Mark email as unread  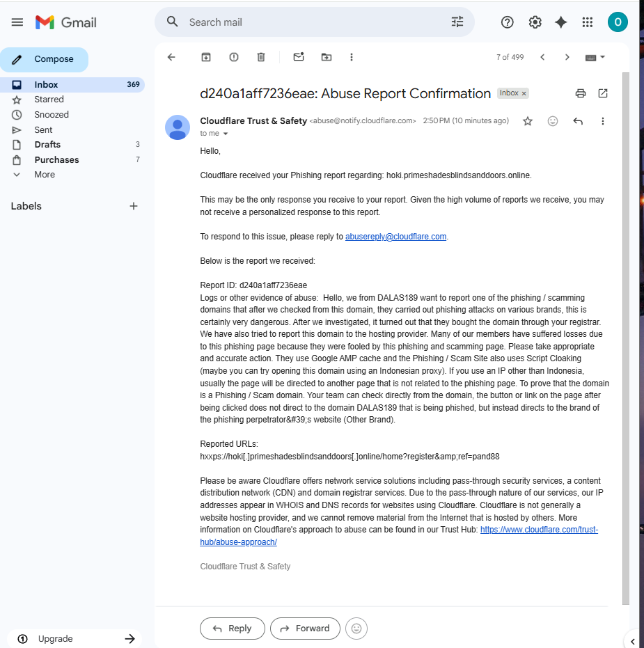[x=299, y=57]
